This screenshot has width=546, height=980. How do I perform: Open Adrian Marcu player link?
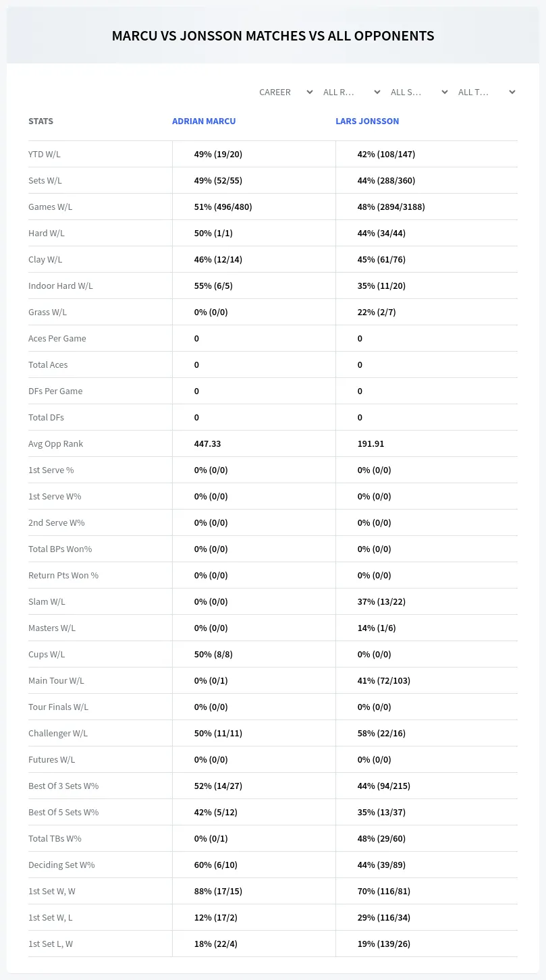(204, 121)
